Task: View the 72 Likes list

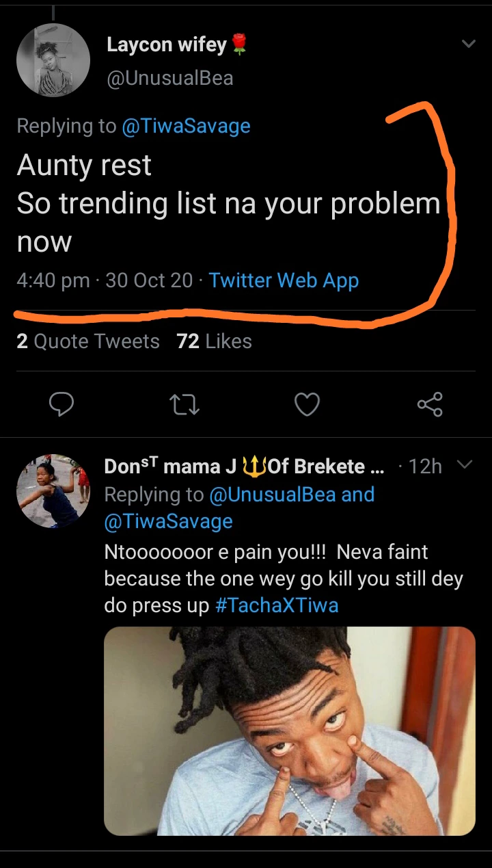Action: tap(214, 341)
